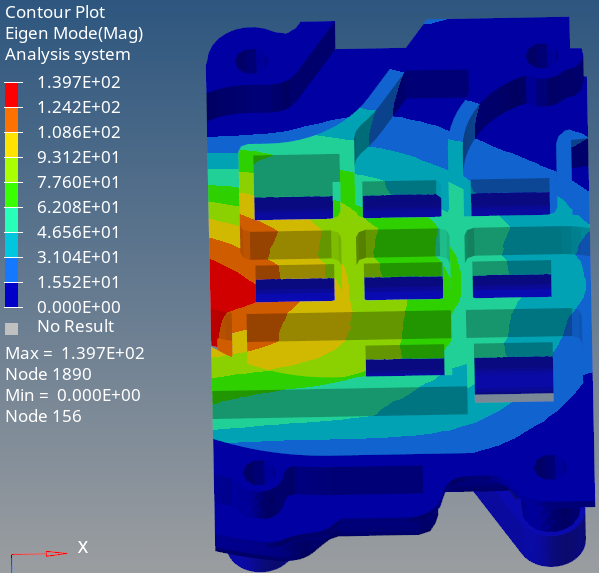Select legend value 0.000E+00 at bottom

click(79, 307)
